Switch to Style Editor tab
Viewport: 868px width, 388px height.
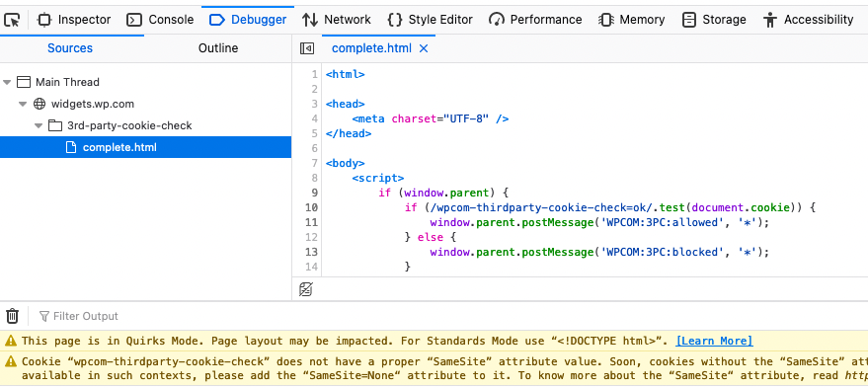[431, 20]
